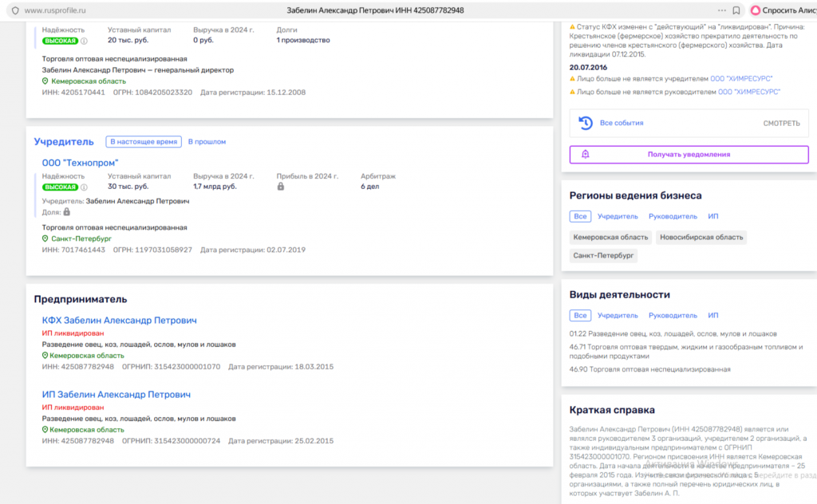Viewport: 817px width, 504px height.
Task: Click the lock icon next to Доля
Action: pyautogui.click(x=66, y=212)
